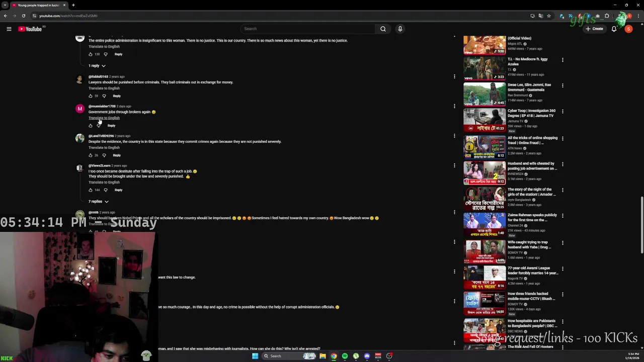This screenshot has height=362, width=644.
Task: Open the YouTube guide hamburger menu
Action: (9, 29)
